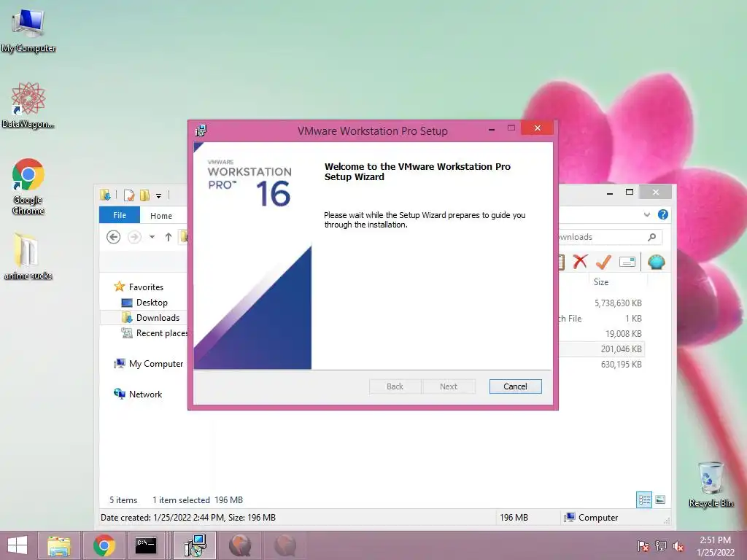Select Recent places in navigation pane
The image size is (747, 560).
[155, 332]
